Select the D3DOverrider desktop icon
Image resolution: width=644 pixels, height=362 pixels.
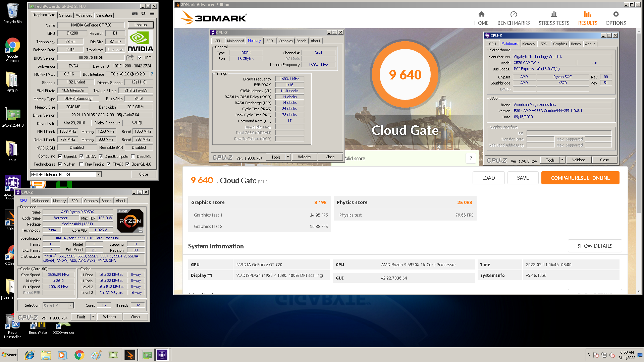click(x=63, y=327)
